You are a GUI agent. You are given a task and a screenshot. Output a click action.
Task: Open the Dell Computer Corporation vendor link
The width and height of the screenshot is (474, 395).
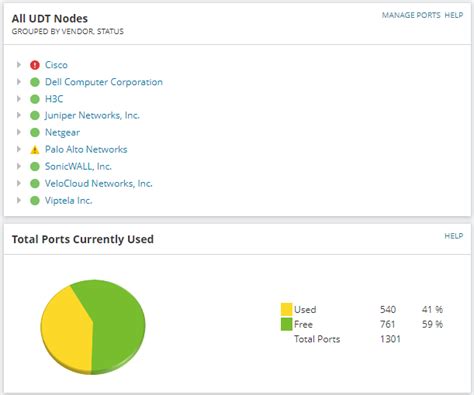(104, 82)
